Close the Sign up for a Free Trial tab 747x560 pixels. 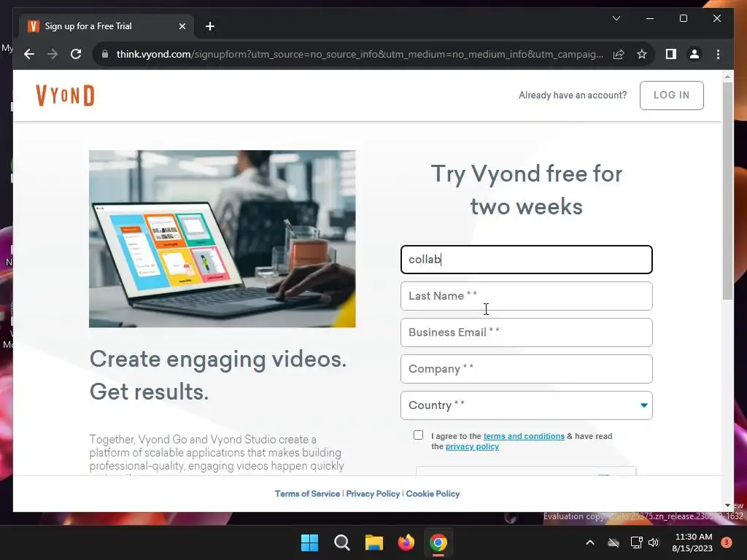click(182, 26)
